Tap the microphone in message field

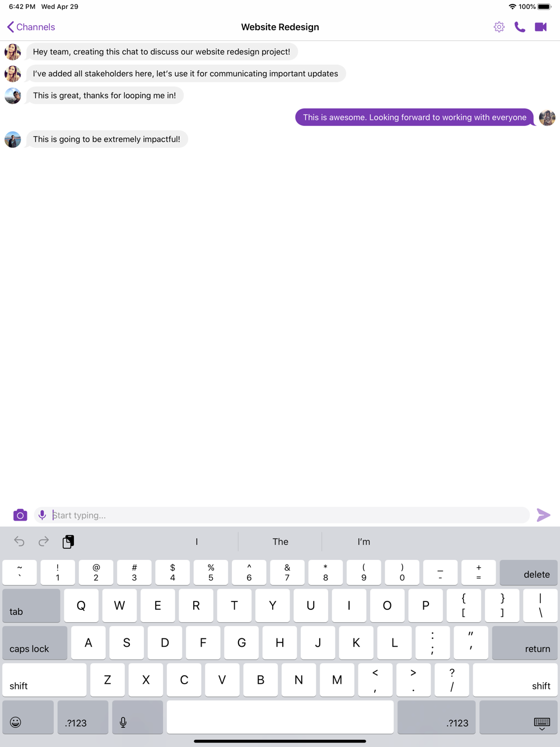42,515
